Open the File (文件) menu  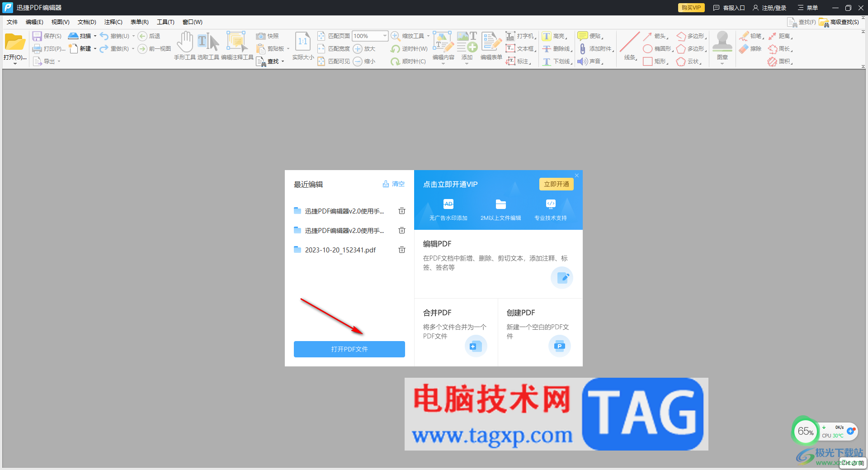tap(12, 22)
